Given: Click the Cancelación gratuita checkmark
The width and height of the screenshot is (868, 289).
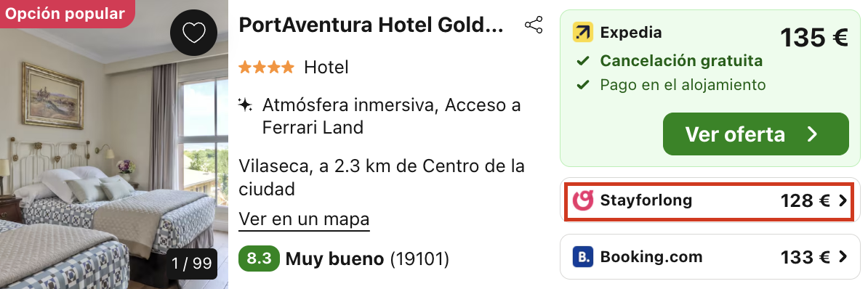Looking at the screenshot, I should (x=582, y=61).
